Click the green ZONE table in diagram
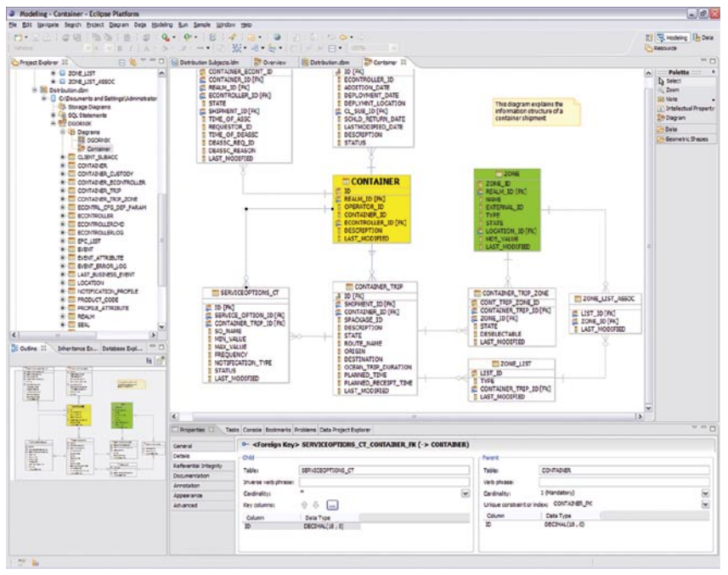Screen dimensions: 728x575 tap(505, 217)
